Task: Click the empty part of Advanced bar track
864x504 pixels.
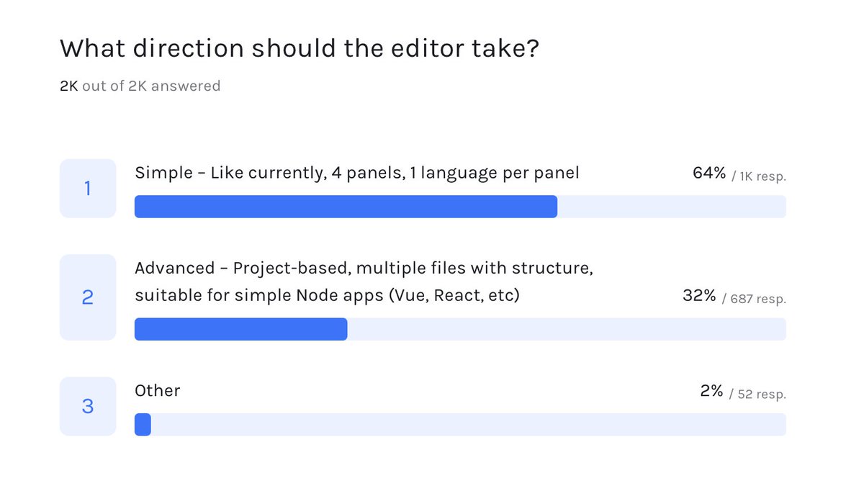Action: 567,329
